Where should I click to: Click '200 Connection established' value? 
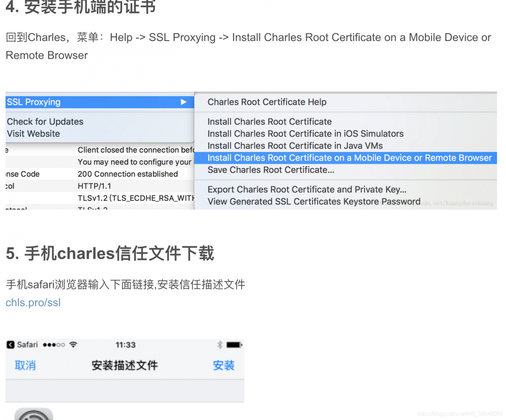click(x=128, y=174)
